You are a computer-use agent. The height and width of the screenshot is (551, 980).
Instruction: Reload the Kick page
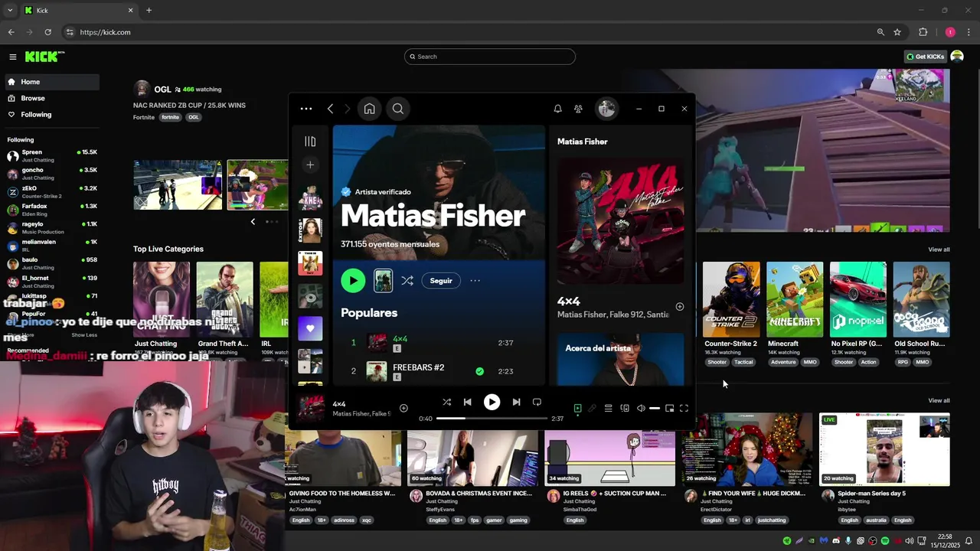[x=47, y=32]
